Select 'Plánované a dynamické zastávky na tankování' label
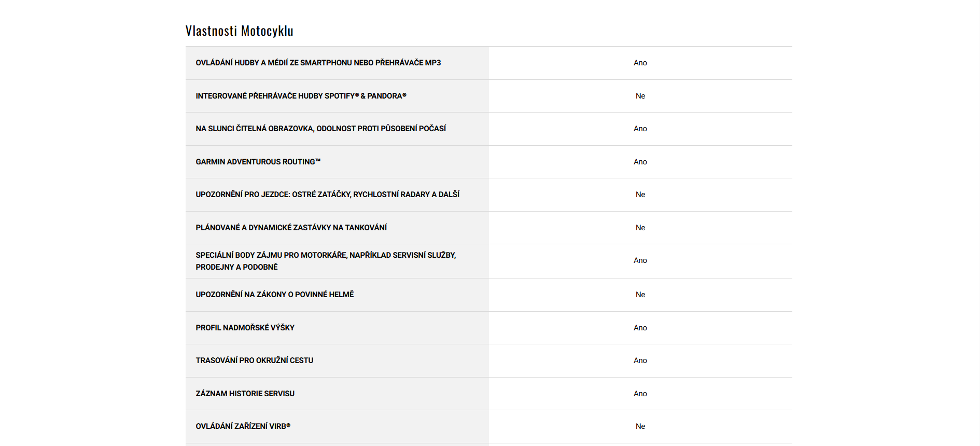Screen dimensions: 980x446 (x=291, y=228)
